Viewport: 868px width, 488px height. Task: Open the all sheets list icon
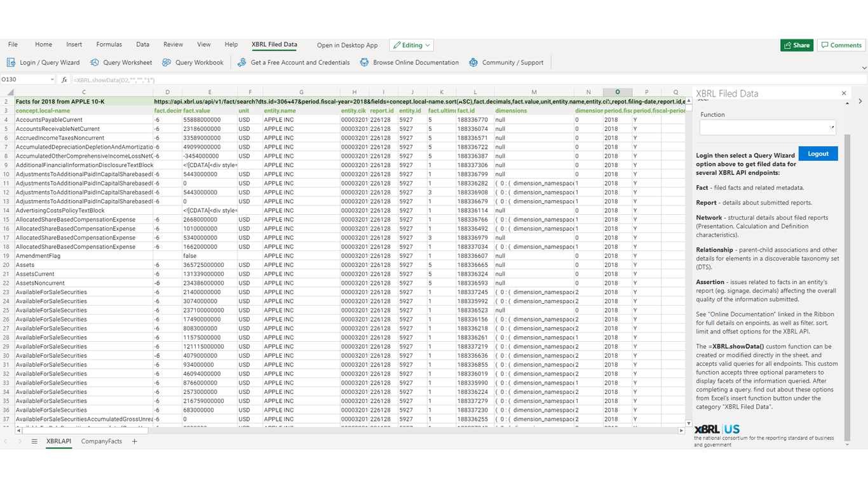pos(34,441)
